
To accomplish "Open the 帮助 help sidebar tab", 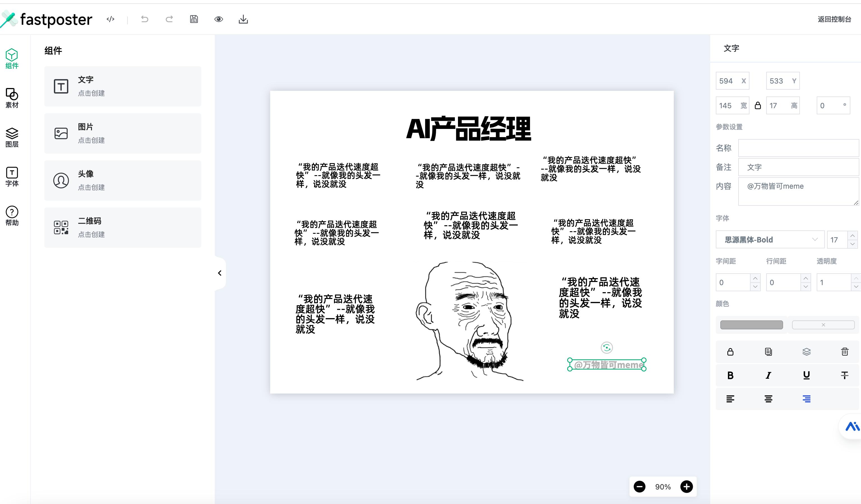I will click(x=12, y=216).
